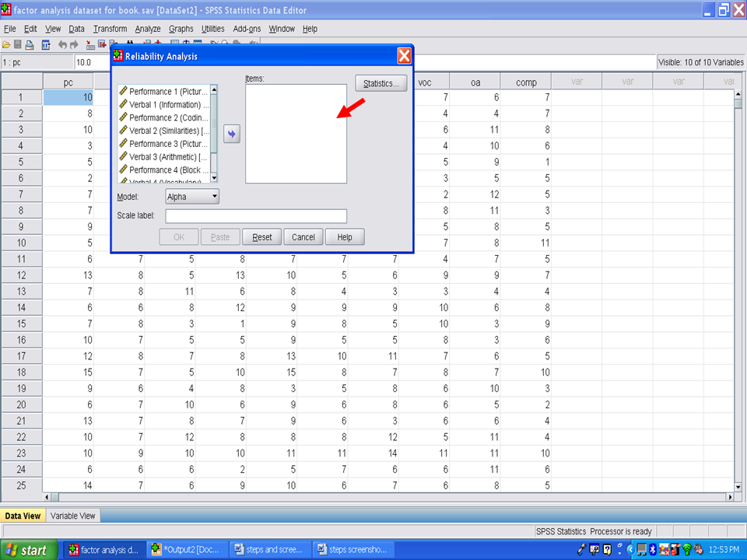The width and height of the screenshot is (747, 560).
Task: Open the Analyze menu
Action: point(147,29)
